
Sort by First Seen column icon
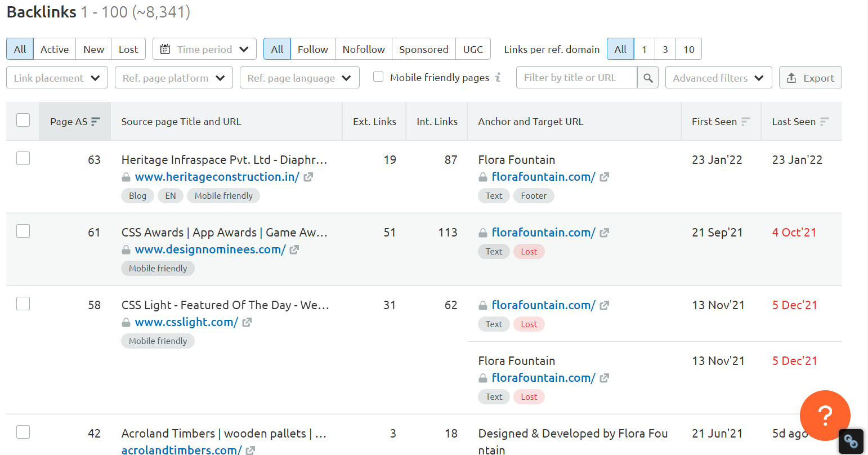pyautogui.click(x=746, y=122)
